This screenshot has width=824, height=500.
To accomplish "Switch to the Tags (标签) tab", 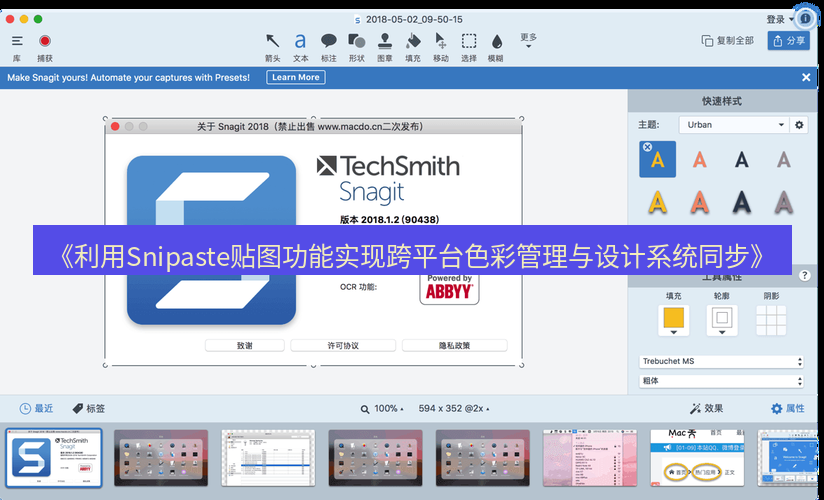I will [89, 409].
